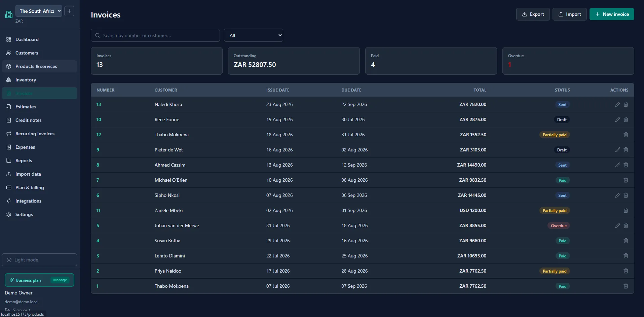Open invoice number 10 link
The height and width of the screenshot is (317, 644).
click(x=99, y=119)
